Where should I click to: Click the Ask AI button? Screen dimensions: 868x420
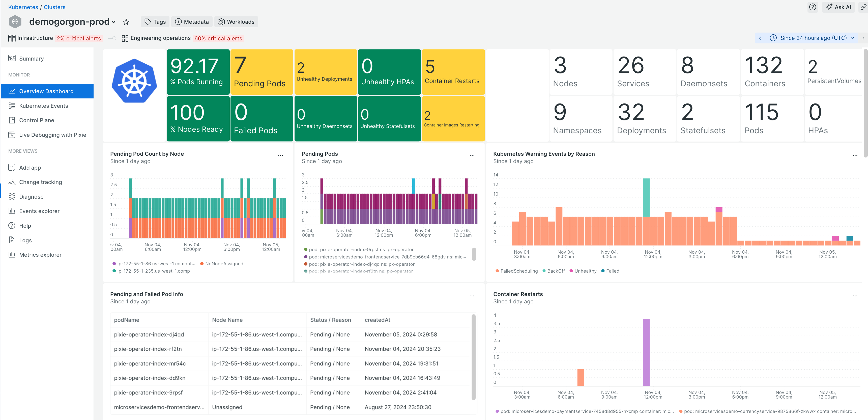pyautogui.click(x=838, y=7)
